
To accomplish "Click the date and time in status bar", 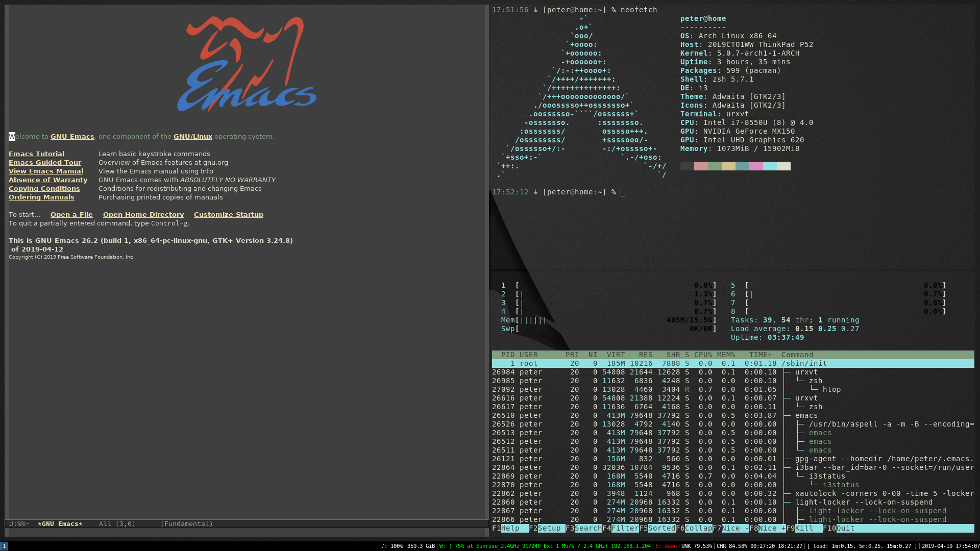I will coord(950,546).
